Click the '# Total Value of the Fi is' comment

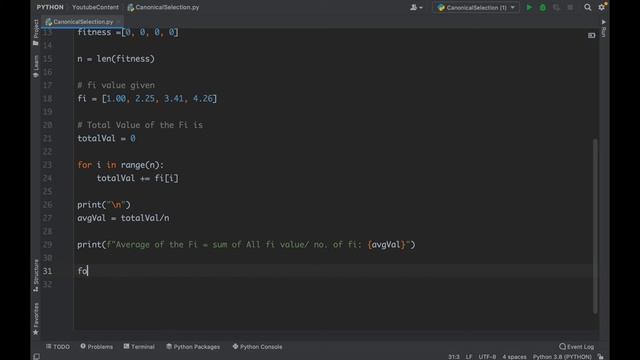(140, 125)
